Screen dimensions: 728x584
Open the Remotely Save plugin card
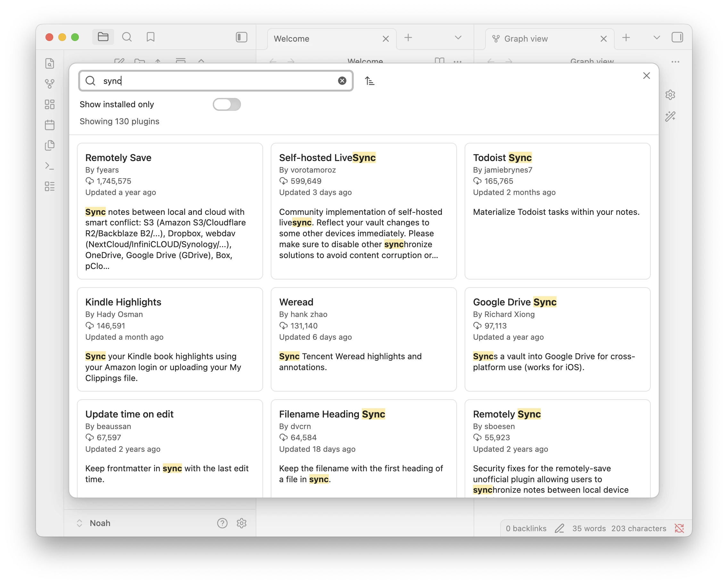[170, 211]
